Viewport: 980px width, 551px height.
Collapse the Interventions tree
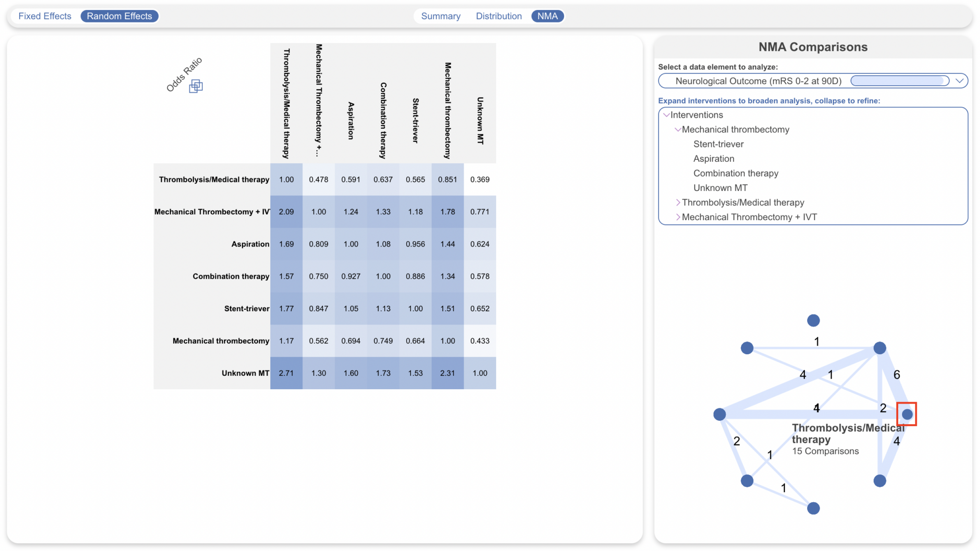coord(666,115)
